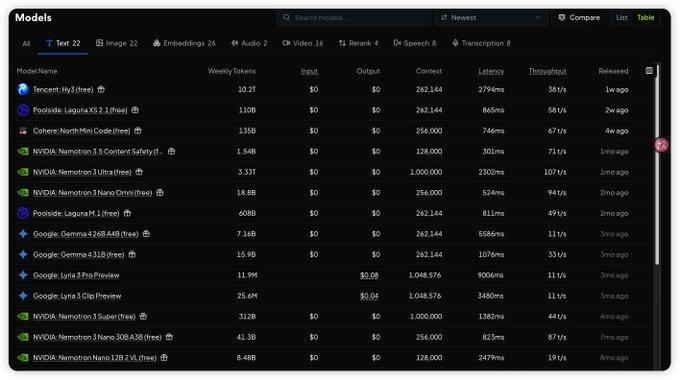This screenshot has height=380, width=680.
Task: Click the Google star logo for Lyria 3 Clip Preview
Action: click(23, 296)
